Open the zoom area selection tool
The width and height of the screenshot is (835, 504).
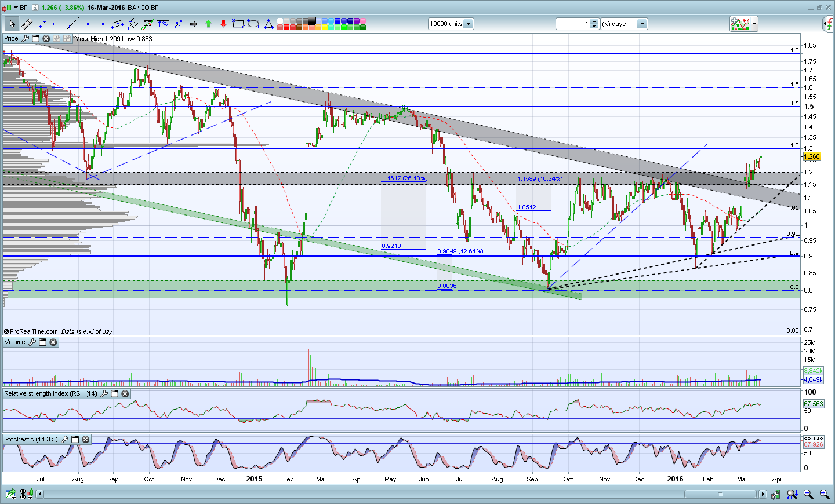click(x=792, y=494)
